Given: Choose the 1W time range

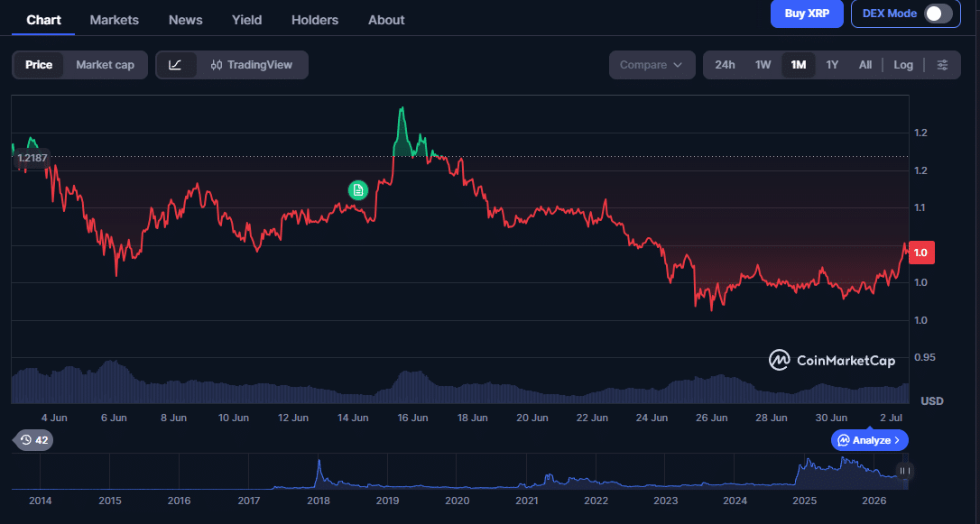Looking at the screenshot, I should click(763, 65).
